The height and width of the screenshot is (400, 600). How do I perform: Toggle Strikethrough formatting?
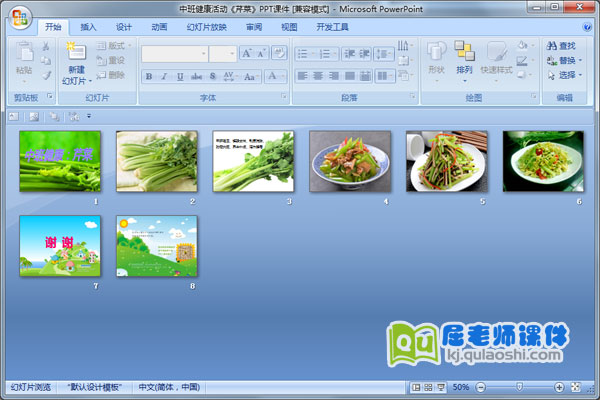tap(196, 76)
